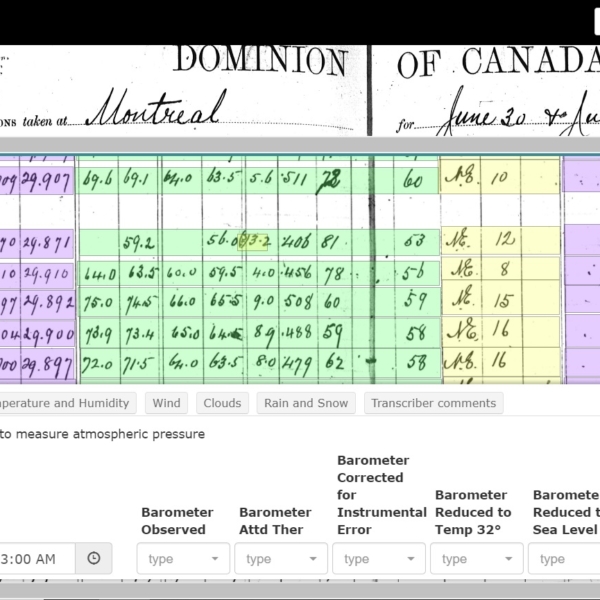
Task: Expand Barometer Corrected for Instrumental Error dropdown
Action: (x=379, y=559)
